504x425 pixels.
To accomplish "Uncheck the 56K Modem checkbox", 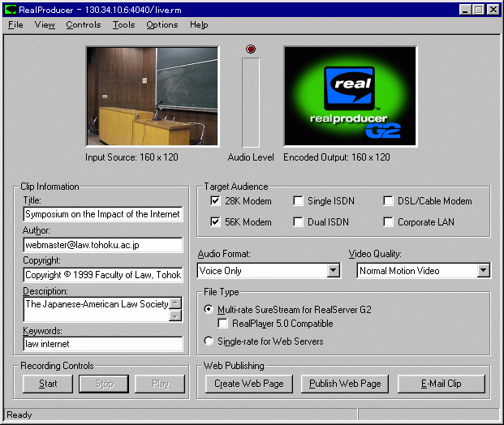I will (215, 222).
